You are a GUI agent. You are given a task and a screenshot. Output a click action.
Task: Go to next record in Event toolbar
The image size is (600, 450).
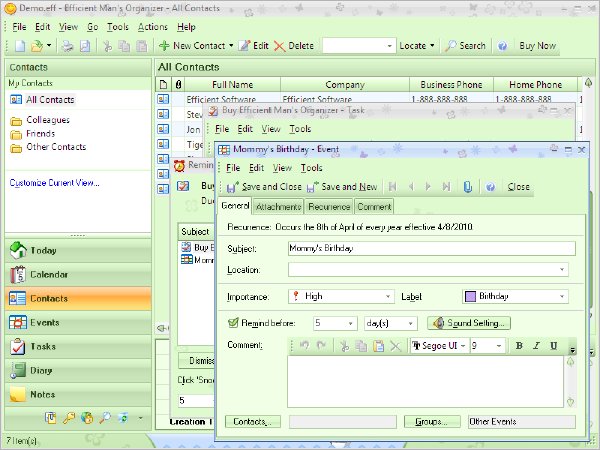(428, 187)
